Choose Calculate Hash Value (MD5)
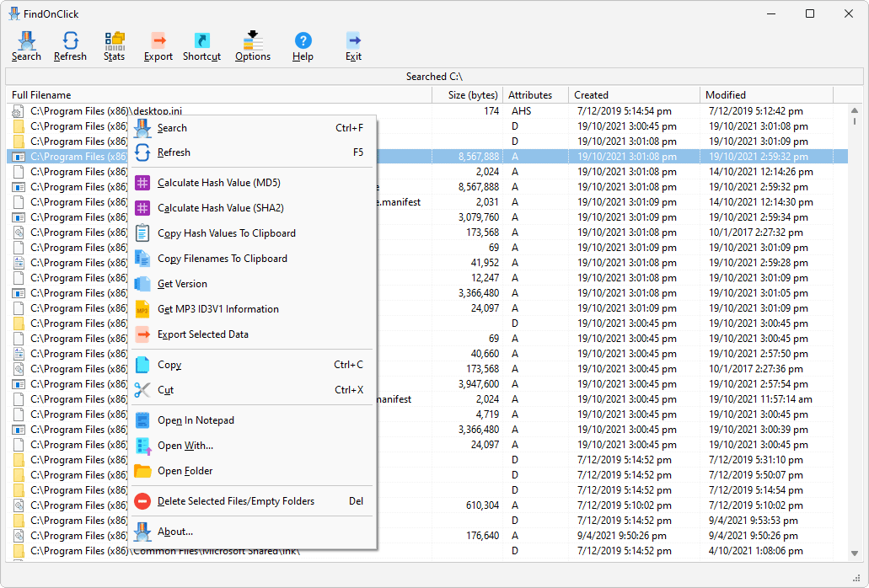The height and width of the screenshot is (588, 869). click(219, 183)
